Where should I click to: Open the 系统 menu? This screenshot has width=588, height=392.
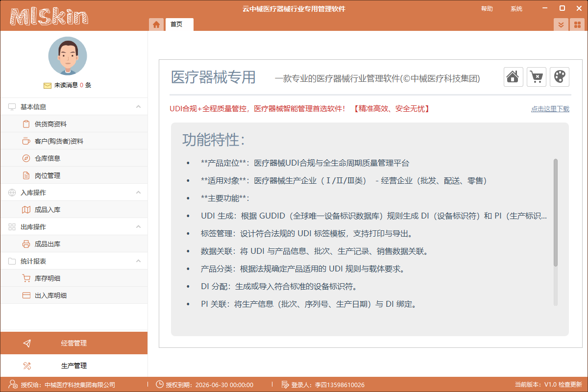516,9
